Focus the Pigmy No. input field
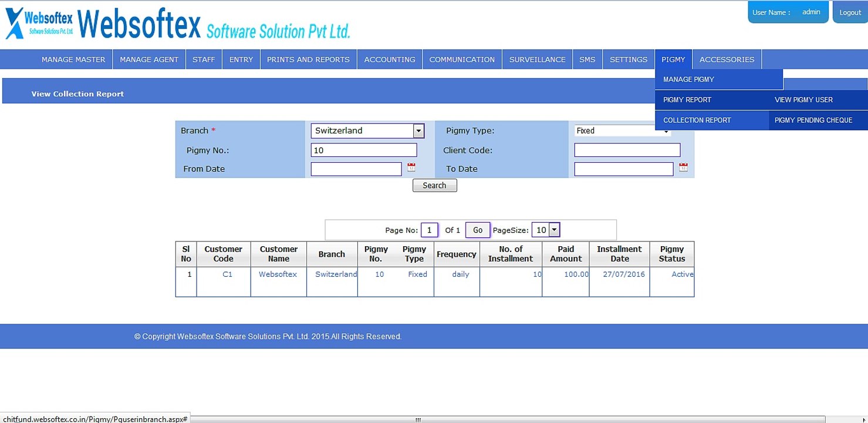This screenshot has width=868, height=423. tap(364, 150)
